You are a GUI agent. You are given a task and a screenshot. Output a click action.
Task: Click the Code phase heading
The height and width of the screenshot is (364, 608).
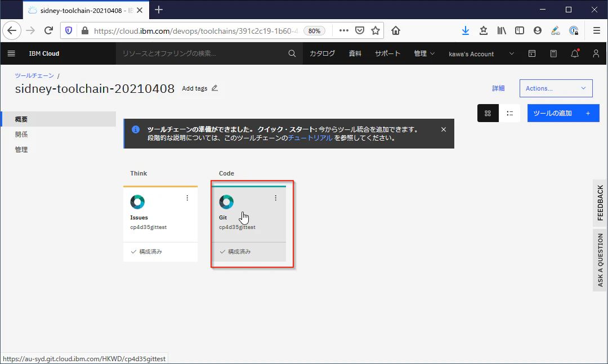[226, 173]
